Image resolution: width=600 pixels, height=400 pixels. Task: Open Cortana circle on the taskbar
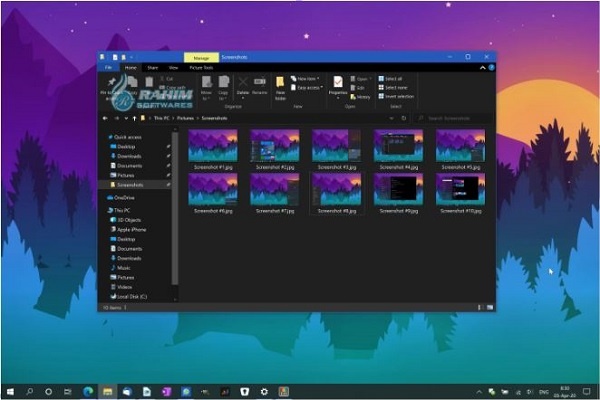click(x=48, y=392)
